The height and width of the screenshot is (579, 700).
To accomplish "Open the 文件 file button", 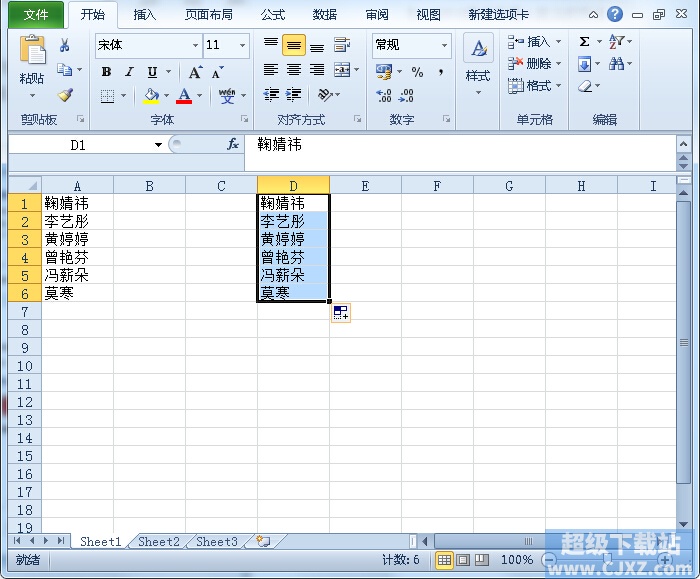I will tap(35, 15).
